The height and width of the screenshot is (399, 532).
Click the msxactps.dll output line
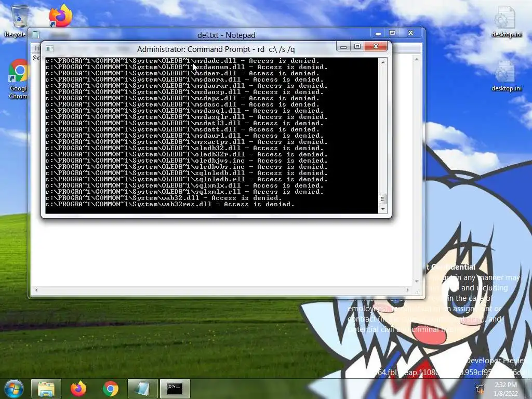[x=187, y=142]
